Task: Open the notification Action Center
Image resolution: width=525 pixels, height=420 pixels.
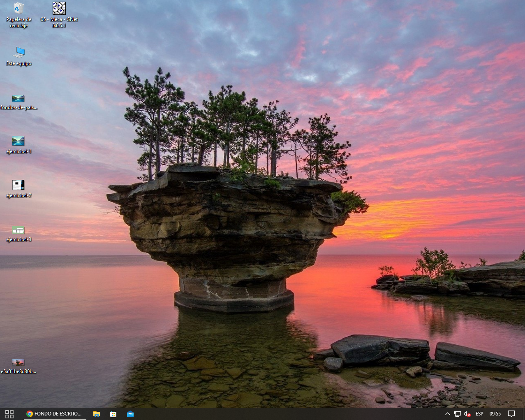Action: click(511, 414)
